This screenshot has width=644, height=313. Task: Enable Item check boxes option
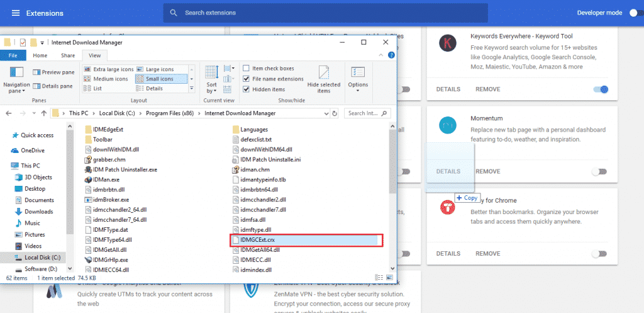tap(247, 69)
